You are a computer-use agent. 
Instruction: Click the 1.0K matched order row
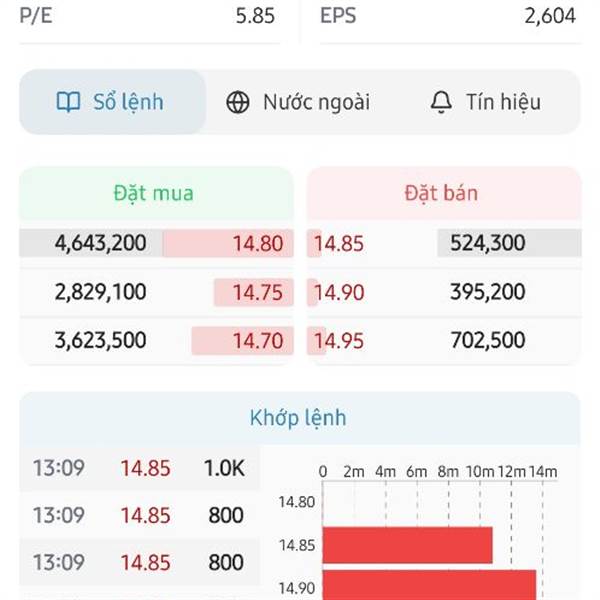(138, 467)
